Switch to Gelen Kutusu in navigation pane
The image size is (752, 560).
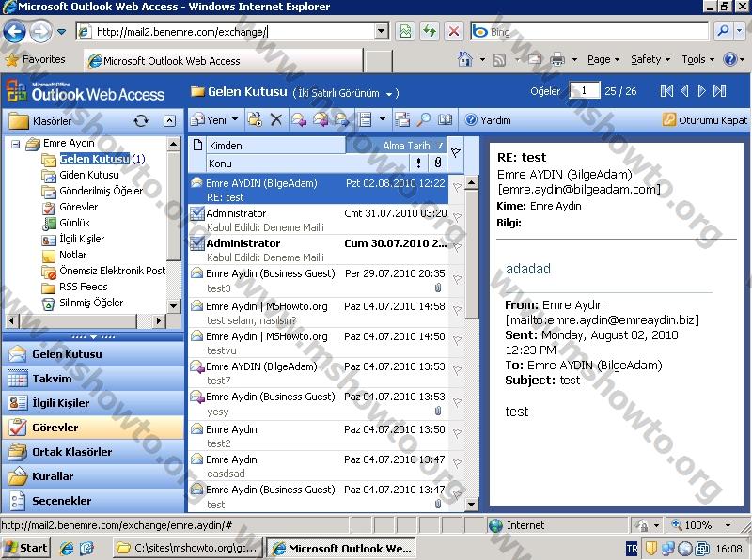pos(93,354)
